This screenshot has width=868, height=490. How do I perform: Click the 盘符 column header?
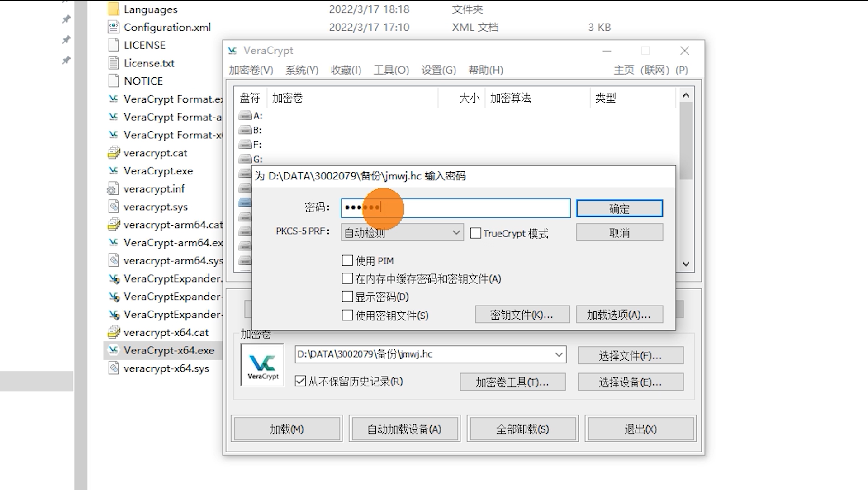250,98
